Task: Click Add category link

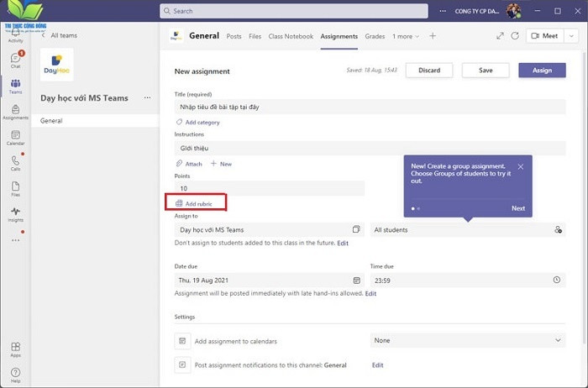Action: point(198,123)
